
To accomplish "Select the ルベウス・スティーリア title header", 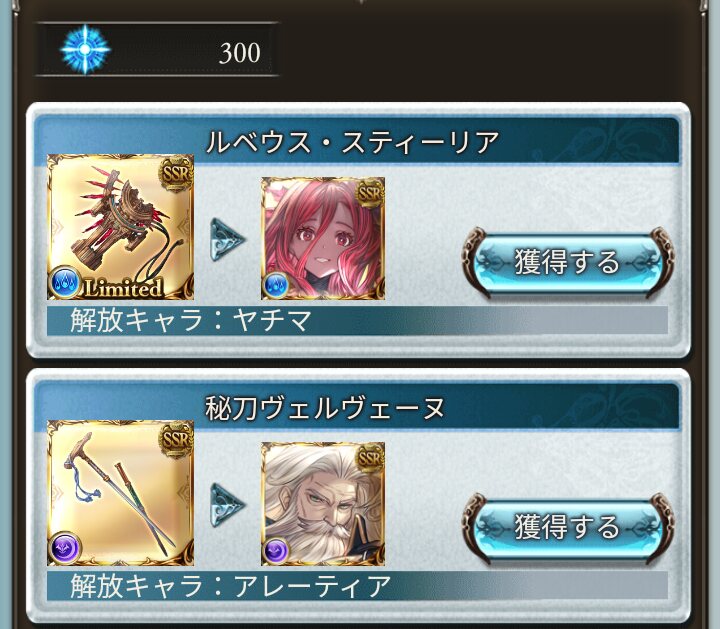I will coord(353,141).
